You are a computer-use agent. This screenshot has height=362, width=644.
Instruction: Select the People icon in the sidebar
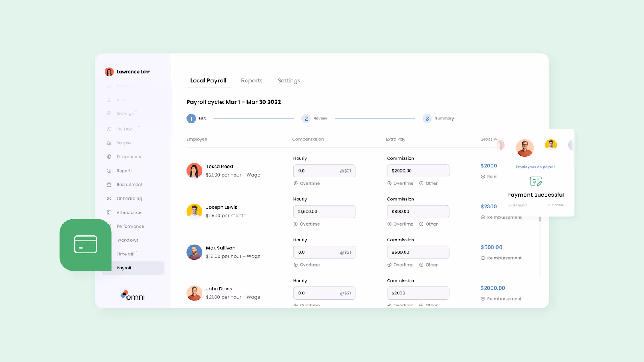pyautogui.click(x=109, y=143)
